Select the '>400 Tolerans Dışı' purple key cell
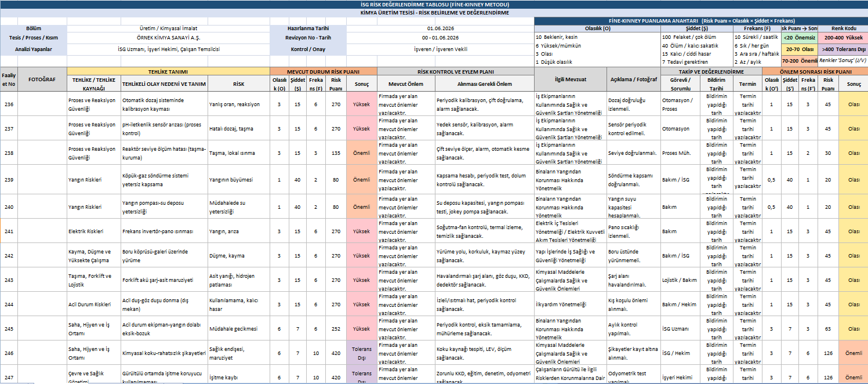Screen dimensions: 868x384 point(842,49)
